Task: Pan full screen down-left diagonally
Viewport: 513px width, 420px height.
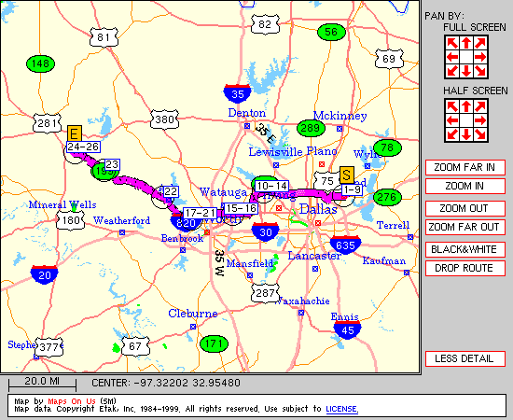Action: click(x=452, y=71)
